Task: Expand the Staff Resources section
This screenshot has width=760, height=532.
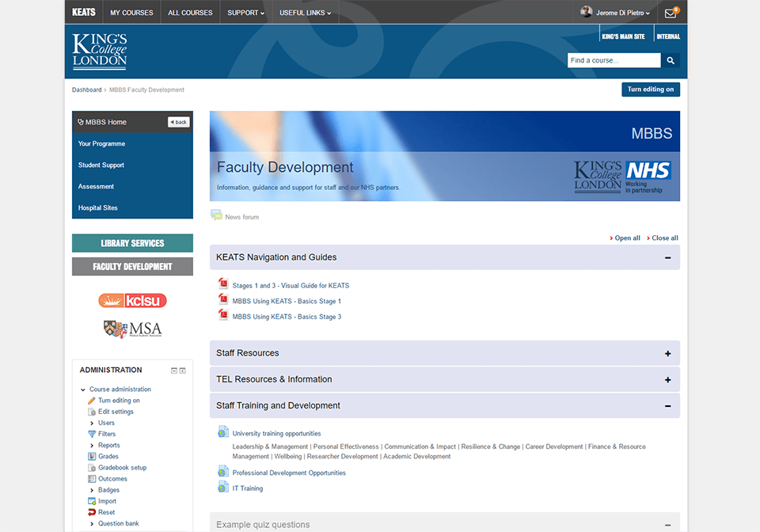Action: [x=668, y=354]
